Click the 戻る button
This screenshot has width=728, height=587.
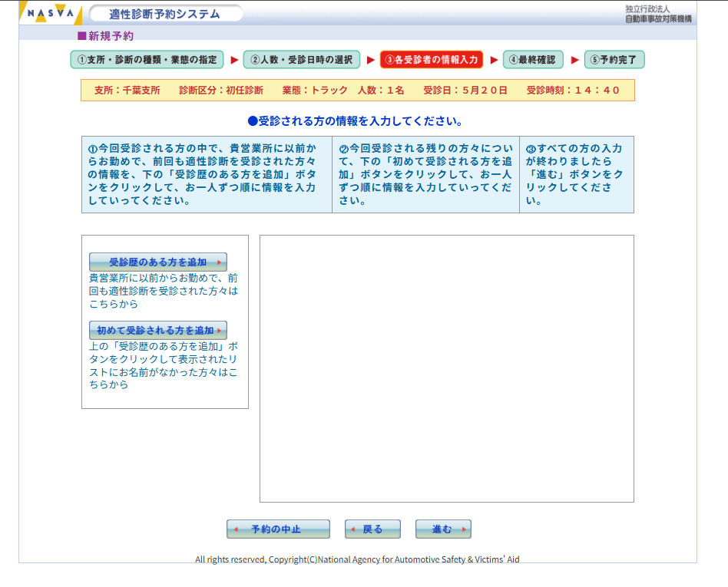click(372, 529)
